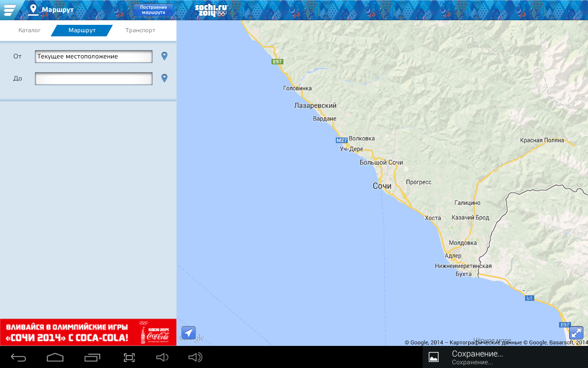The width and height of the screenshot is (588, 368).
Task: Open the recent apps switcher
Action: 92,357
